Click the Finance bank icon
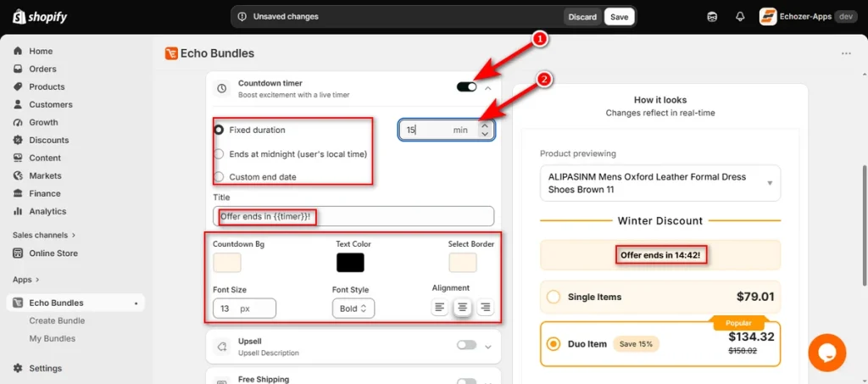The width and height of the screenshot is (868, 384). coord(18,193)
